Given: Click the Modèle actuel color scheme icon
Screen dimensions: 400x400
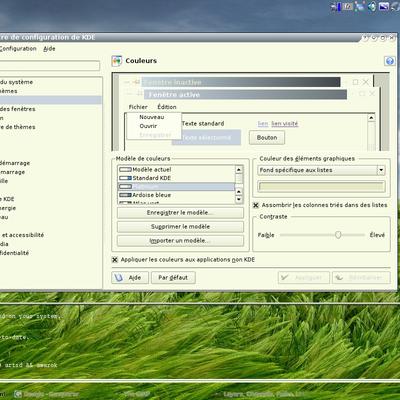Looking at the screenshot, I should point(125,170).
